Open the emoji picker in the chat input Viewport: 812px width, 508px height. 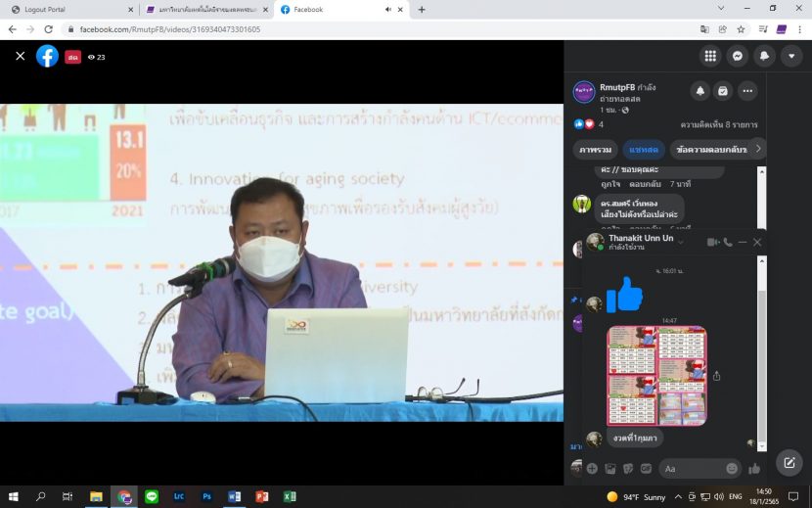pos(732,469)
